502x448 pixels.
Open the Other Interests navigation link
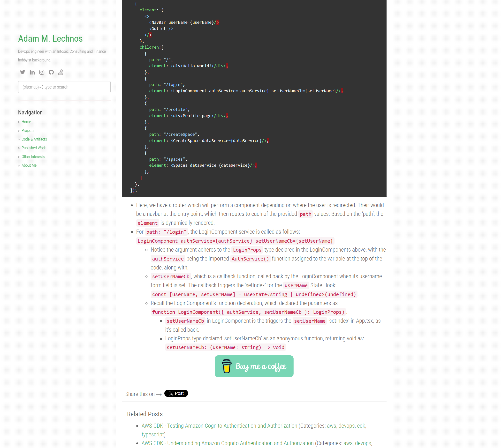pos(33,157)
